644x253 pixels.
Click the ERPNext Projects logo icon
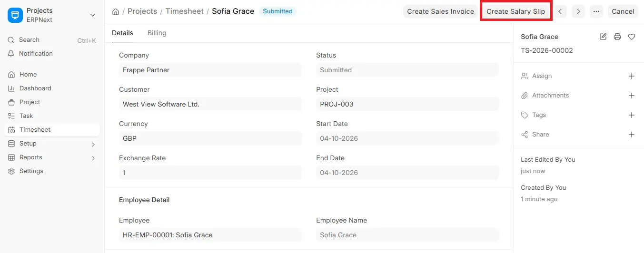(x=15, y=15)
